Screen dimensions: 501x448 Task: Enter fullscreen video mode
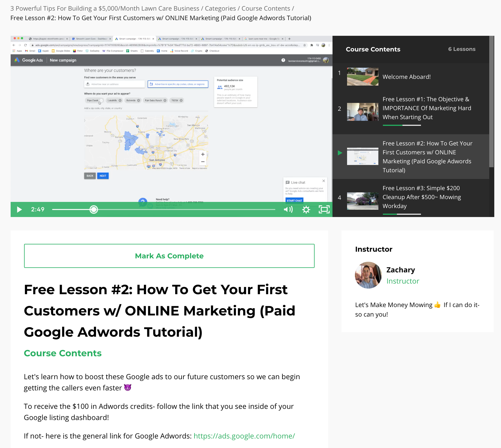click(324, 209)
